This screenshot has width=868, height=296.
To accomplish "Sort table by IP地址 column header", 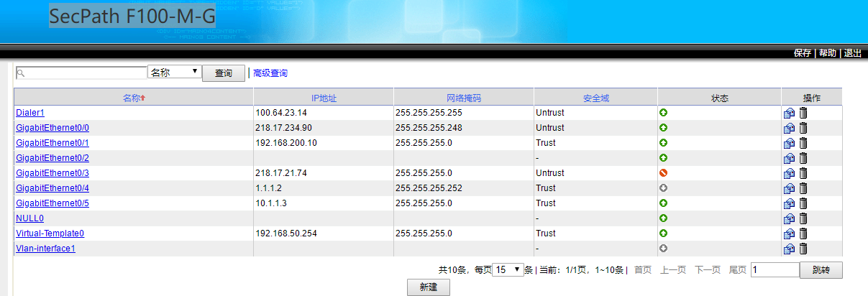I will (x=324, y=98).
